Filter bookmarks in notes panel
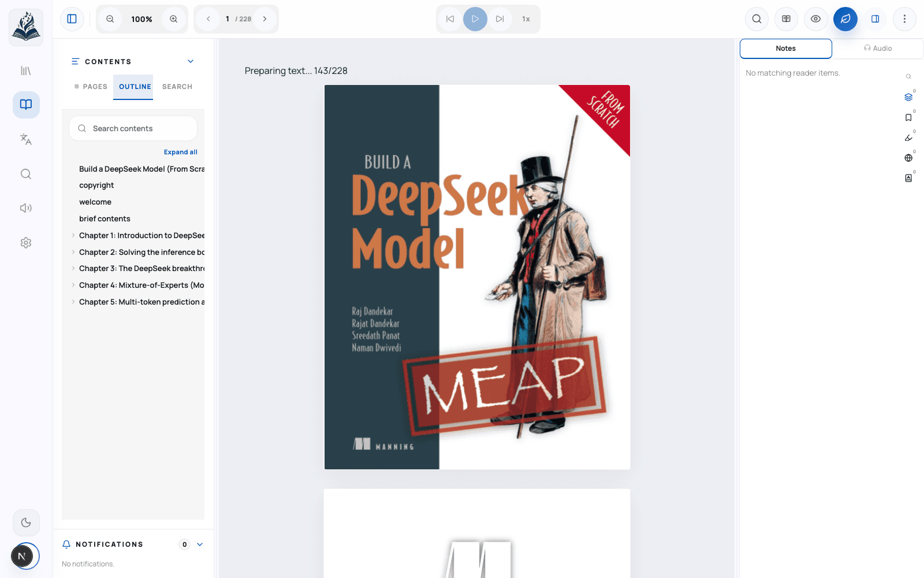The height and width of the screenshot is (578, 924). pos(908,117)
